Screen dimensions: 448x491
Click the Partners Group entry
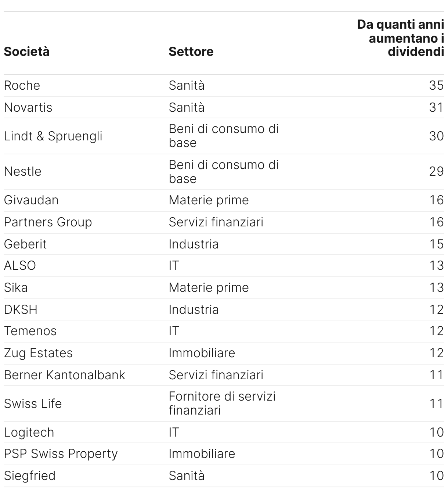coord(48,222)
